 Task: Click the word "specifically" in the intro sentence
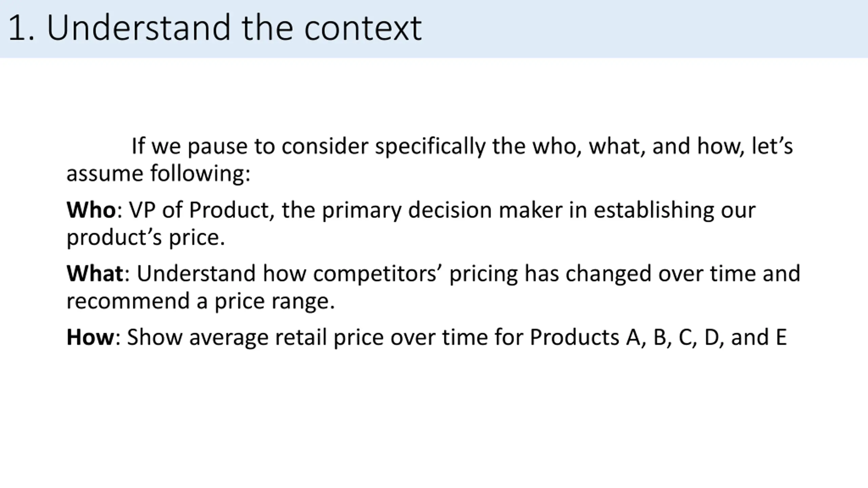coord(431,147)
